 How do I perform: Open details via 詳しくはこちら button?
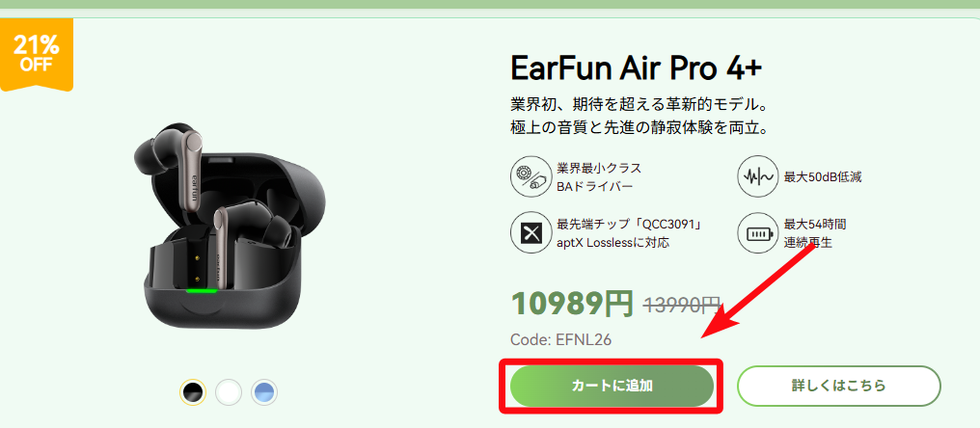pyautogui.click(x=839, y=387)
